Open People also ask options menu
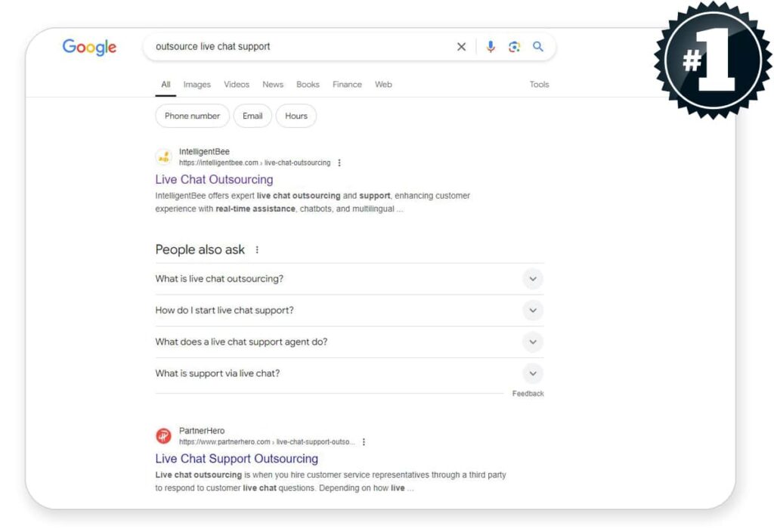774x532 pixels. coord(257,250)
